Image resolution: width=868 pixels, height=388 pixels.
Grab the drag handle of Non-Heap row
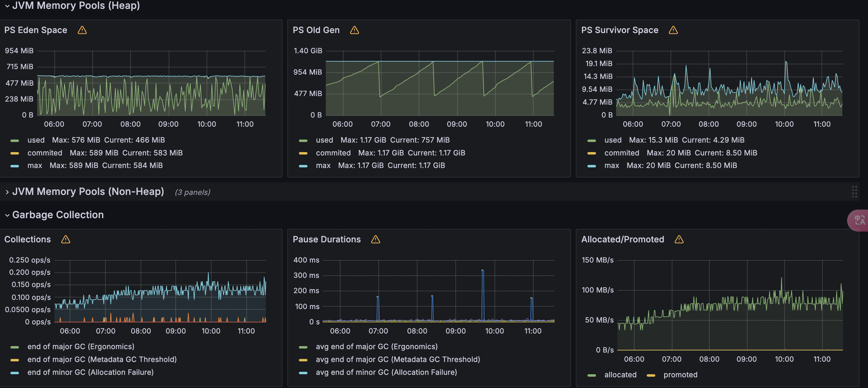pyautogui.click(x=854, y=192)
